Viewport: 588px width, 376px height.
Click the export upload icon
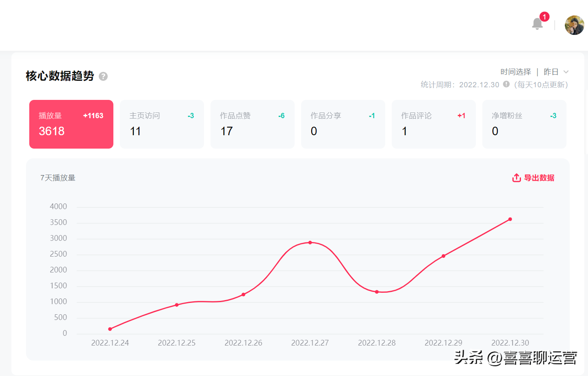click(x=516, y=178)
